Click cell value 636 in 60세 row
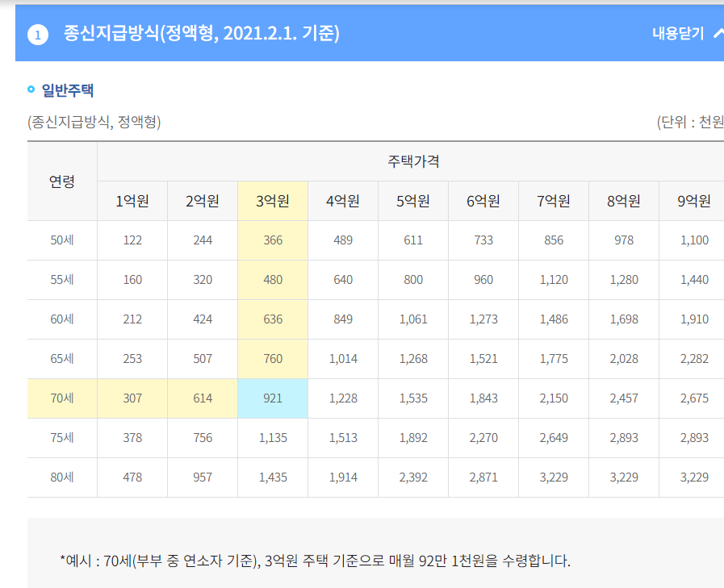724x588 pixels. tap(273, 319)
